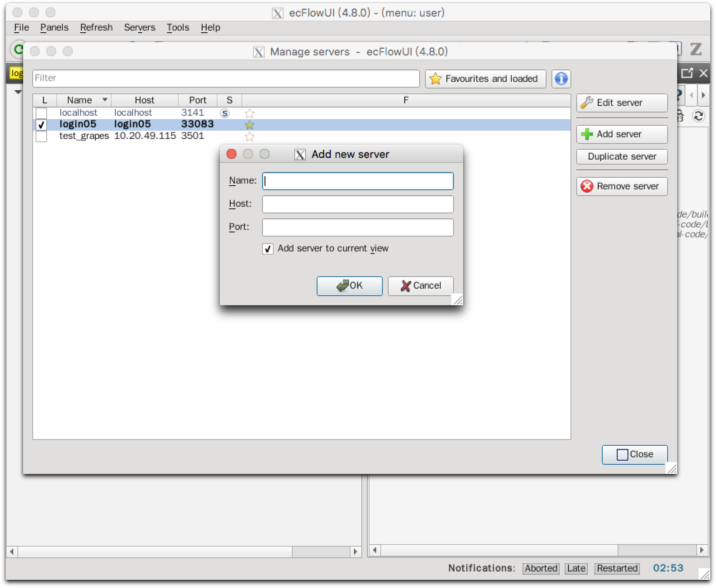Click the Duplicate server button
Image resolution: width=716 pixels, height=588 pixels.
click(x=622, y=156)
